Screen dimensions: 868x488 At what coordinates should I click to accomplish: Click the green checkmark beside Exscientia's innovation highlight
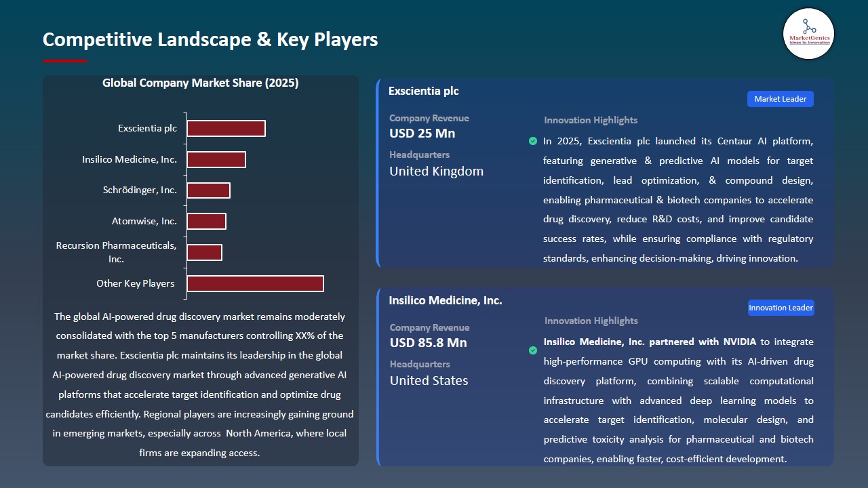tap(533, 141)
